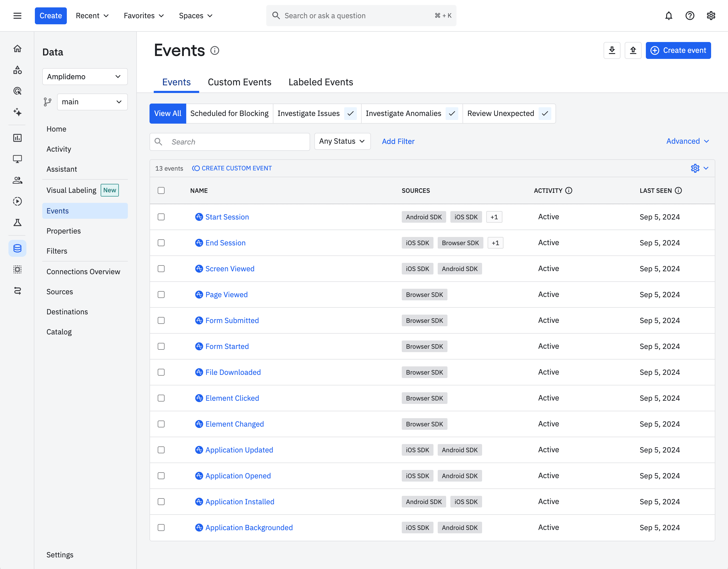Click the settings gear icon in events list
This screenshot has width=728, height=569.
[x=696, y=168]
